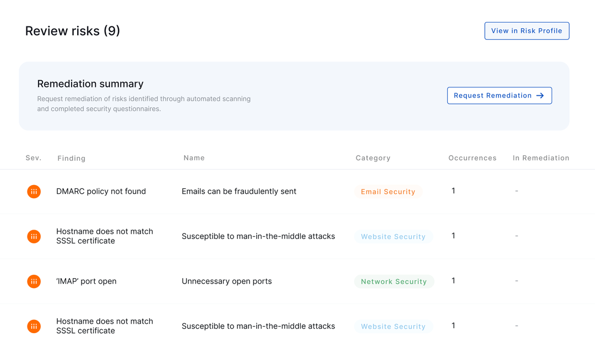
Task: Click Website Security tag in the bottom row
Action: pos(393,327)
